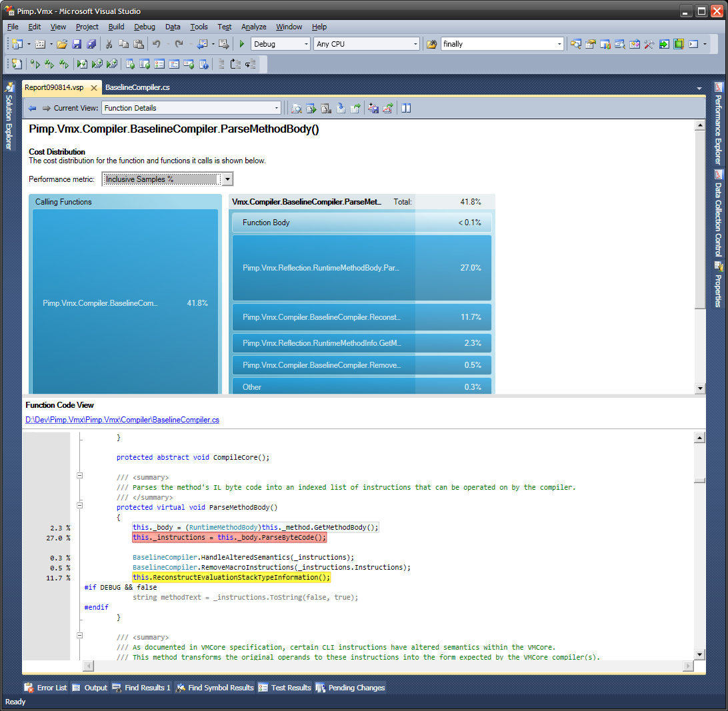
Task: Open Solution Explorer from the toolbar icon
Action: pyautogui.click(x=576, y=44)
